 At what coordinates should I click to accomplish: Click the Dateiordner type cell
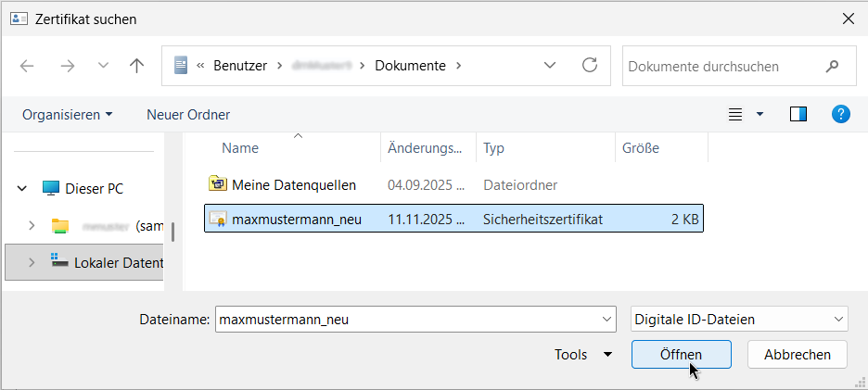click(x=520, y=184)
